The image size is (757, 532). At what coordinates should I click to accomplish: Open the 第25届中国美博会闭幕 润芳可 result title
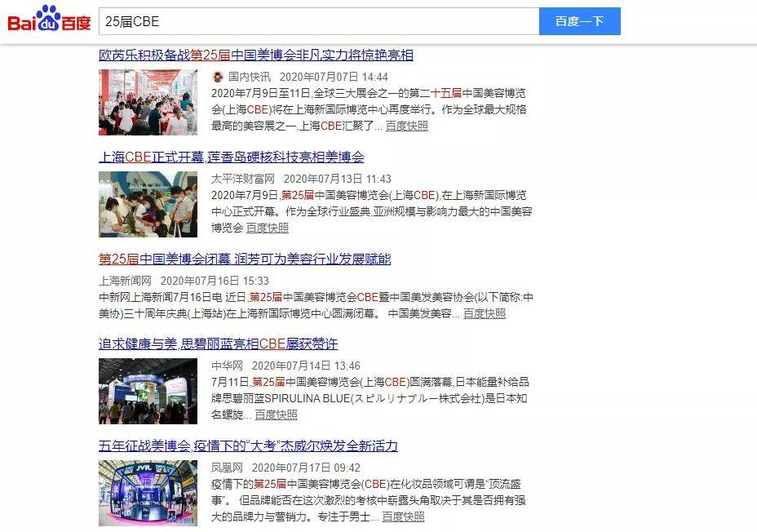click(245, 259)
